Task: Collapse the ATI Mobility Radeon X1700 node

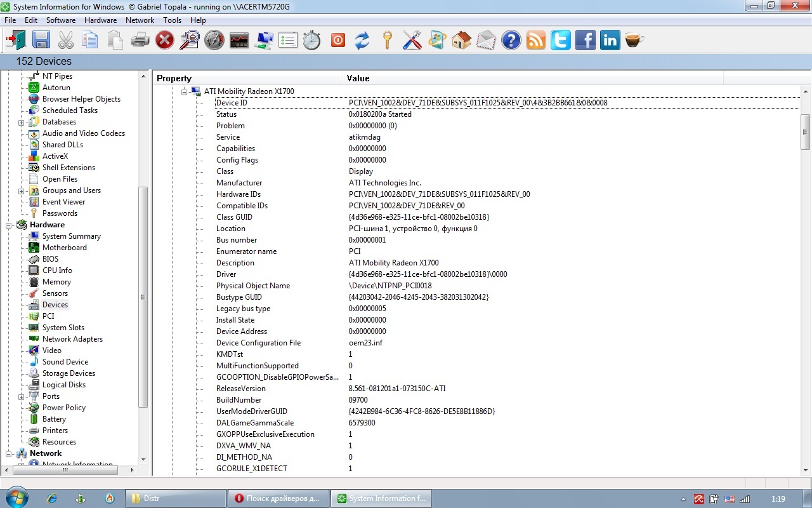Action: click(x=185, y=91)
